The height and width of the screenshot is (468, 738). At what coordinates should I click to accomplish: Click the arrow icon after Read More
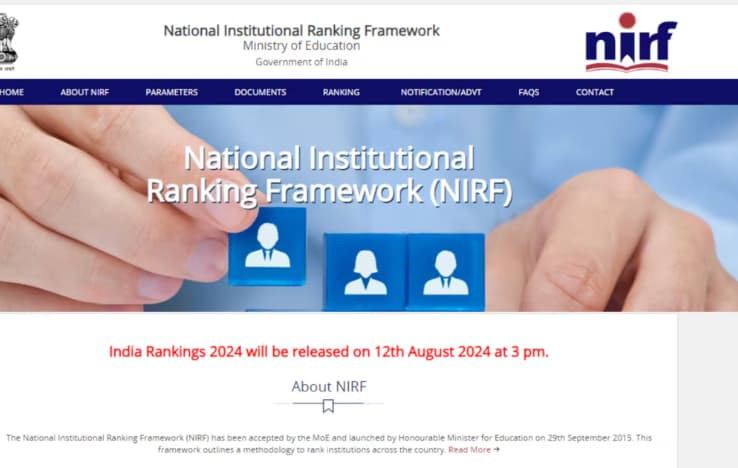(496, 450)
